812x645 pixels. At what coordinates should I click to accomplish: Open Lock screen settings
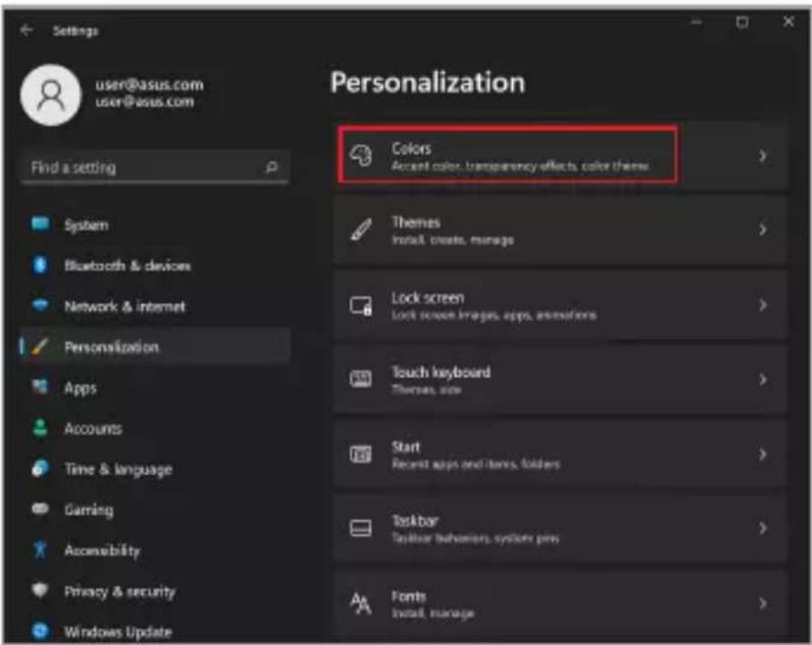pyautogui.click(x=560, y=305)
